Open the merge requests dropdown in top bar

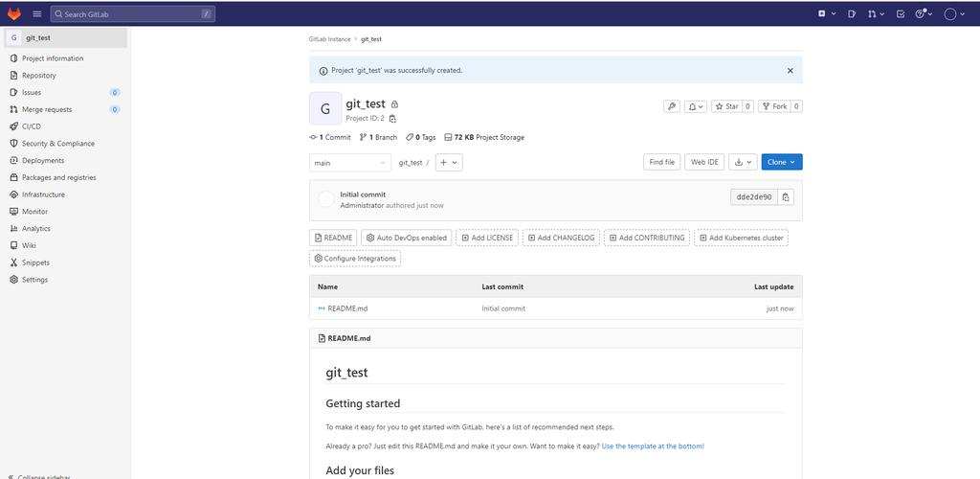tap(876, 13)
